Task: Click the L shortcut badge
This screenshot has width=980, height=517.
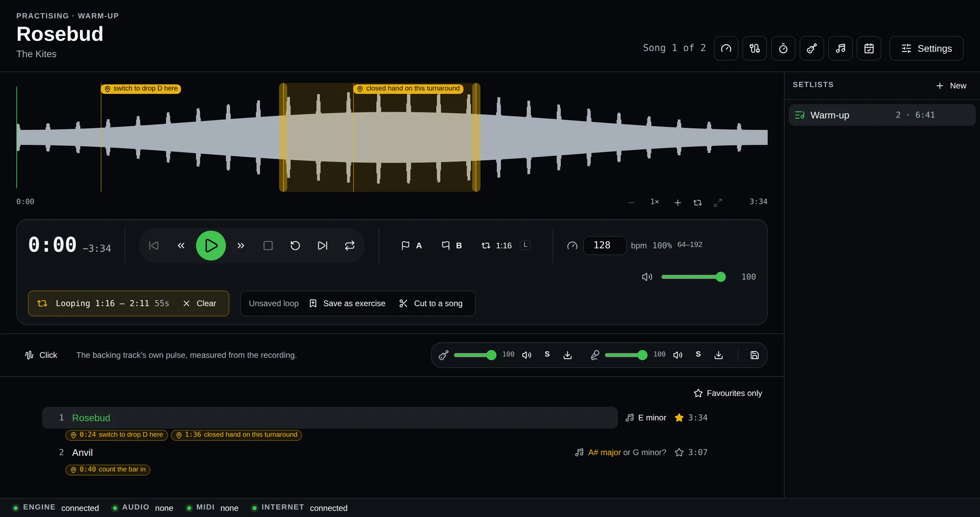Action: pos(525,245)
